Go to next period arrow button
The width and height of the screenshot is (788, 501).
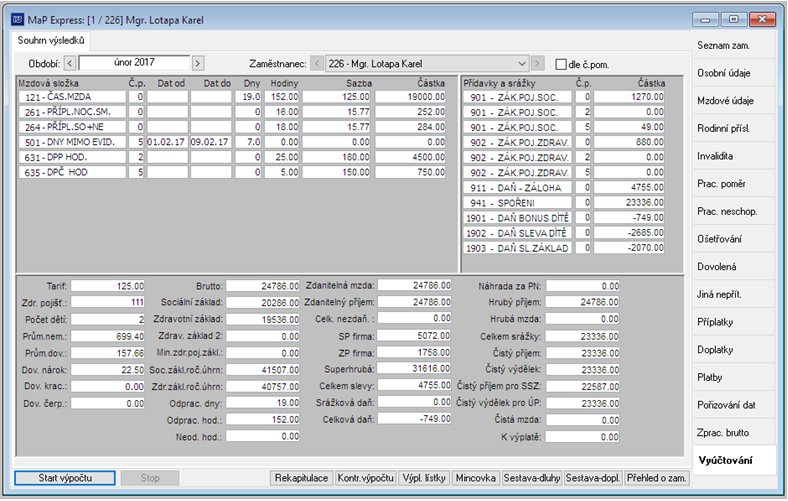click(198, 63)
